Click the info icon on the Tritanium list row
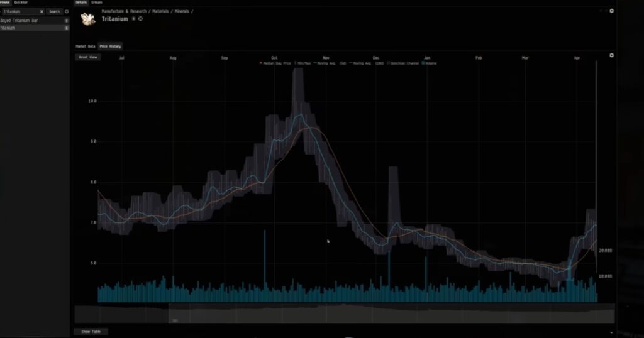This screenshot has height=338, width=644. pyautogui.click(x=67, y=28)
